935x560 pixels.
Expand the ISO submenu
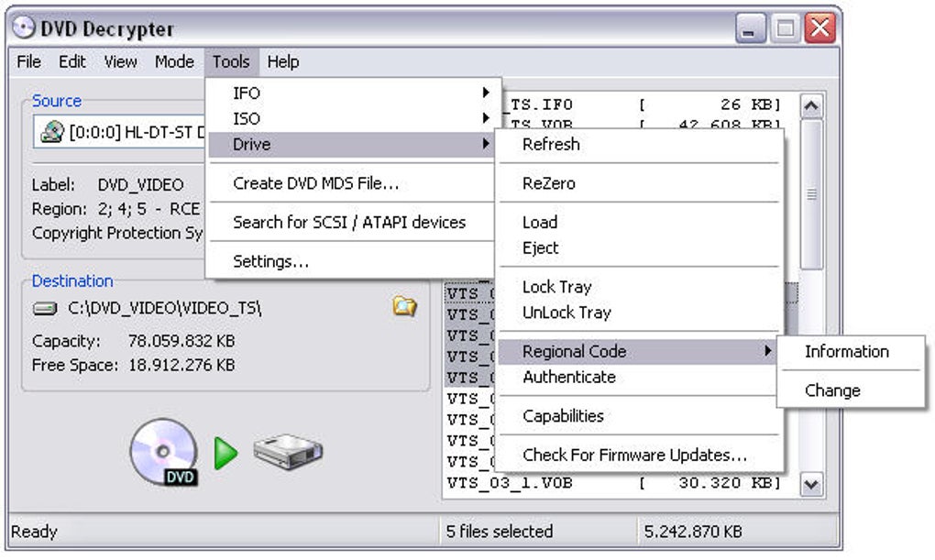[x=352, y=118]
